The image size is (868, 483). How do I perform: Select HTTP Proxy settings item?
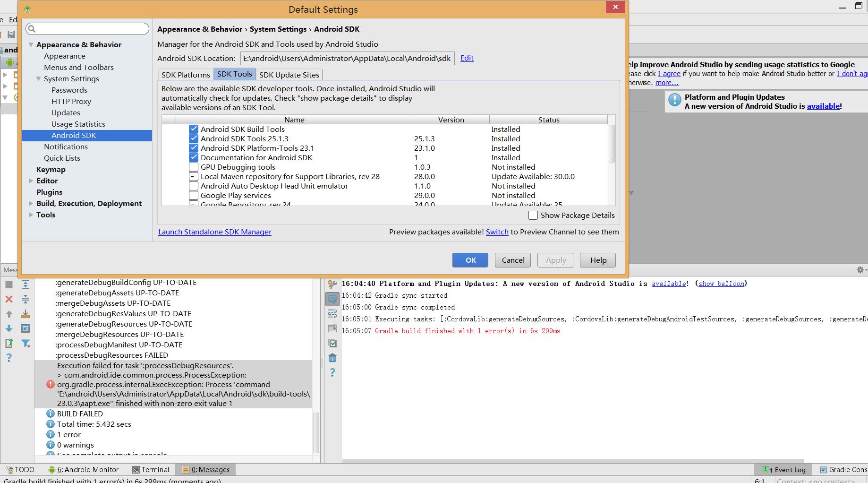tap(71, 101)
